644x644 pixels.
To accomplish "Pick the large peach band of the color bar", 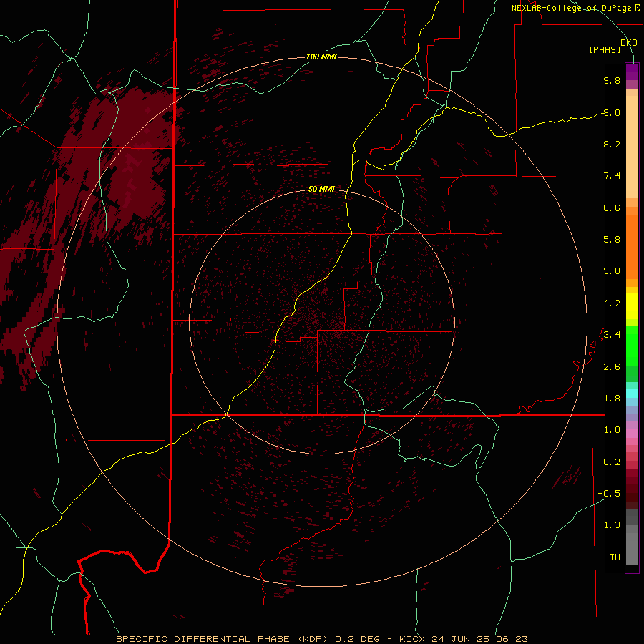I will 632,147.
